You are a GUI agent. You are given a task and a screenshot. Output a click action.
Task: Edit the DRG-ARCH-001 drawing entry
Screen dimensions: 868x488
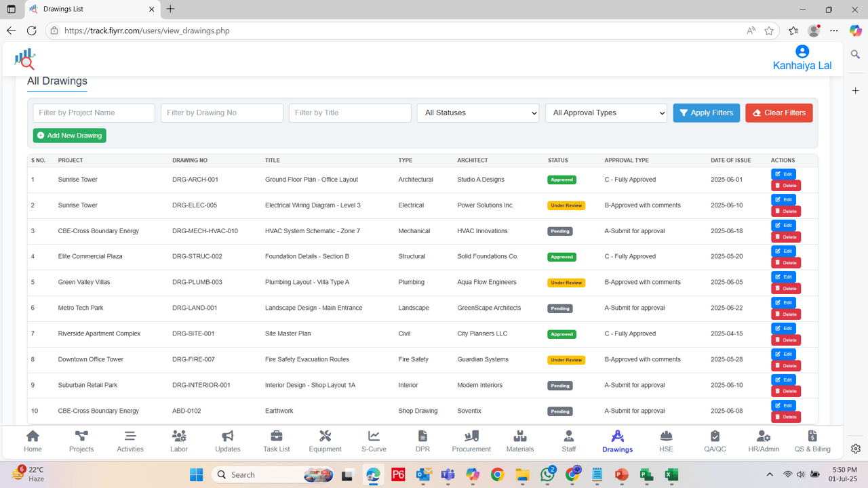(x=783, y=174)
